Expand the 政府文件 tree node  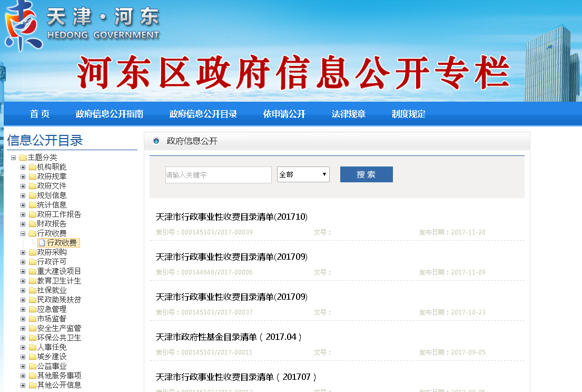point(23,186)
